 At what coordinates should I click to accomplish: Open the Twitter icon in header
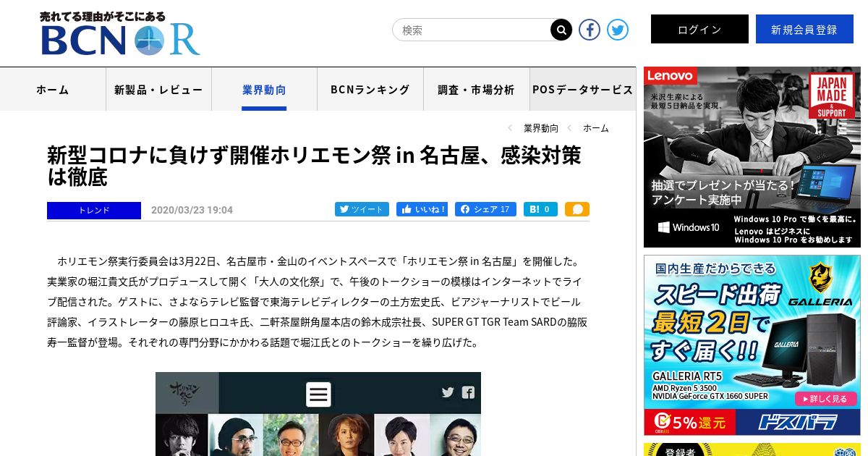click(x=617, y=30)
